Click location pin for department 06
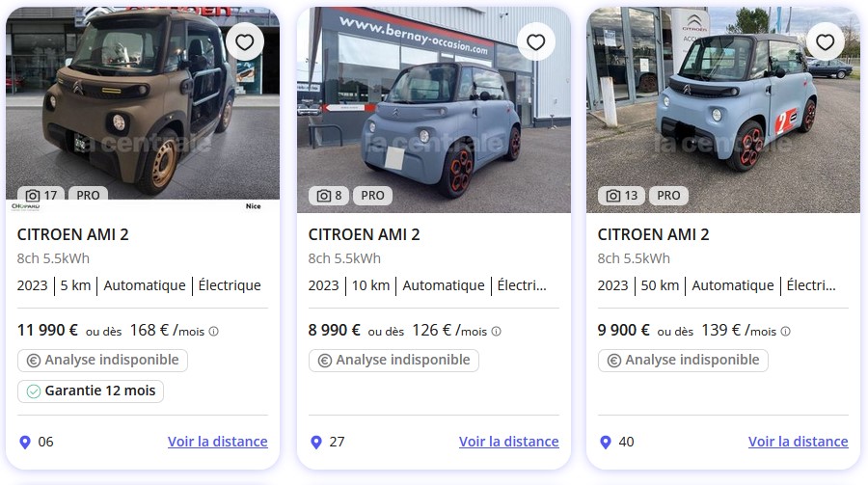The height and width of the screenshot is (485, 868). pyautogui.click(x=25, y=442)
